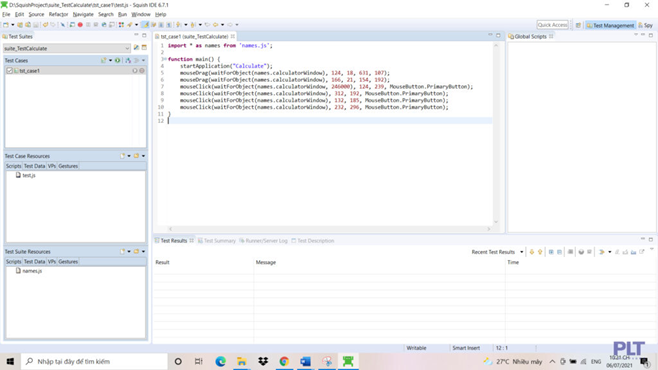Click the folder icon in Test Case Resources header
This screenshot has height=370, width=658.
coord(136,156)
